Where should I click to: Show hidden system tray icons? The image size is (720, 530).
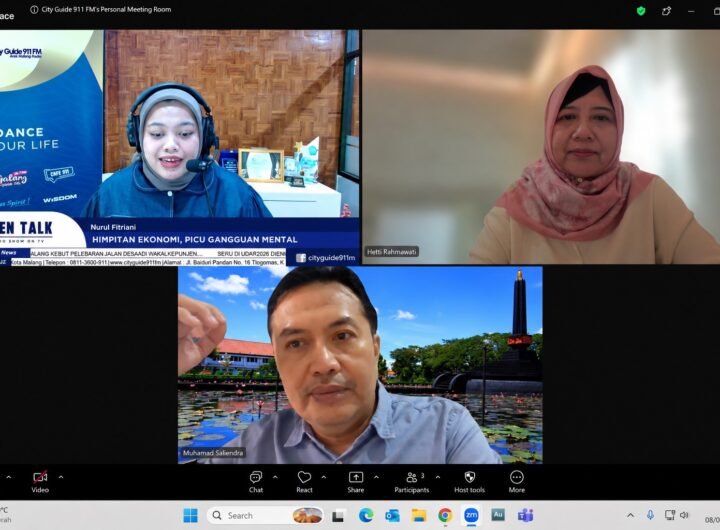click(x=630, y=515)
